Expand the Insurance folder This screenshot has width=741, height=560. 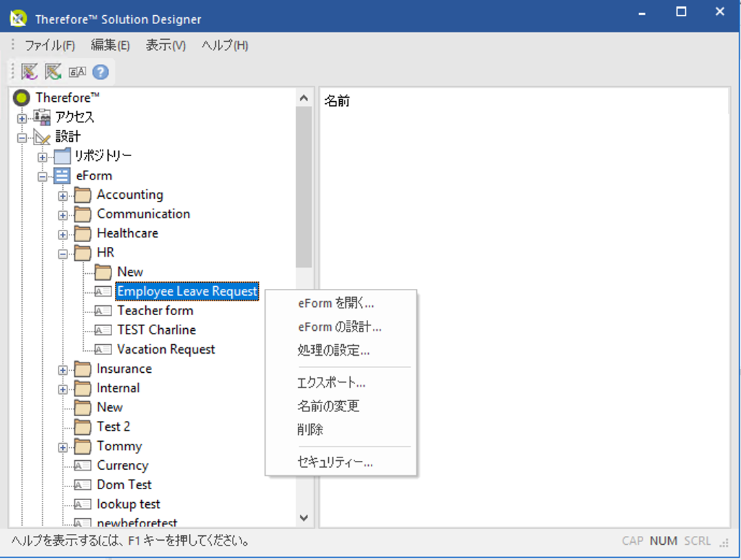[63, 371]
